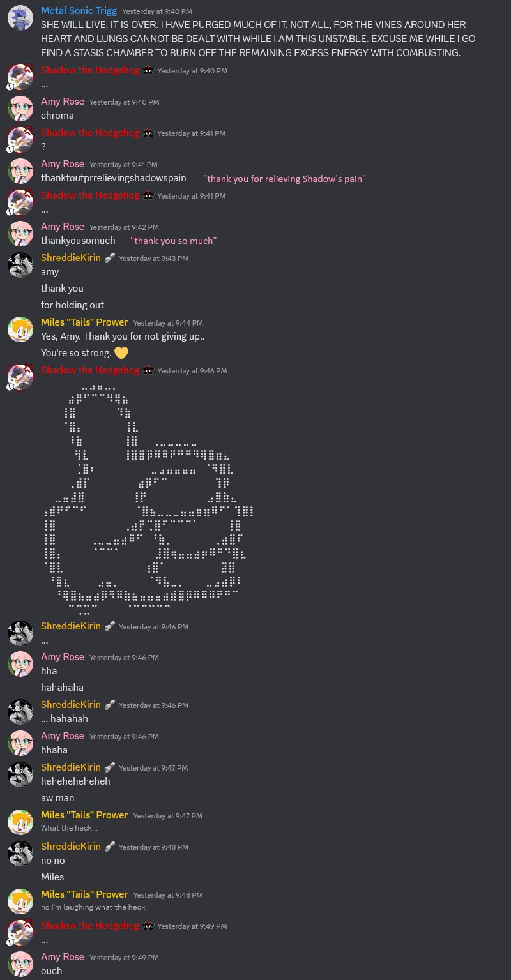Viewport: 511px width, 980px height.
Task: Click ShreddieKirin's role icon at 9:43 PM
Action: pos(109,258)
